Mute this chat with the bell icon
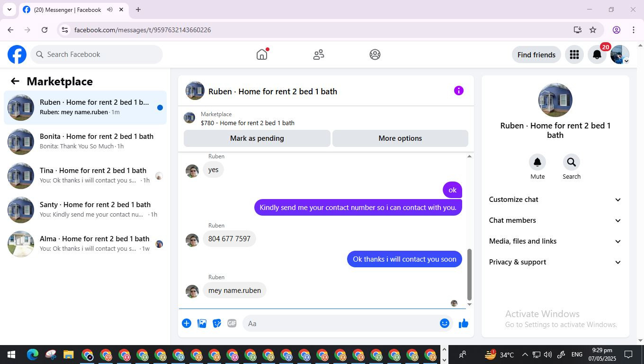The image size is (644, 364). (x=537, y=162)
